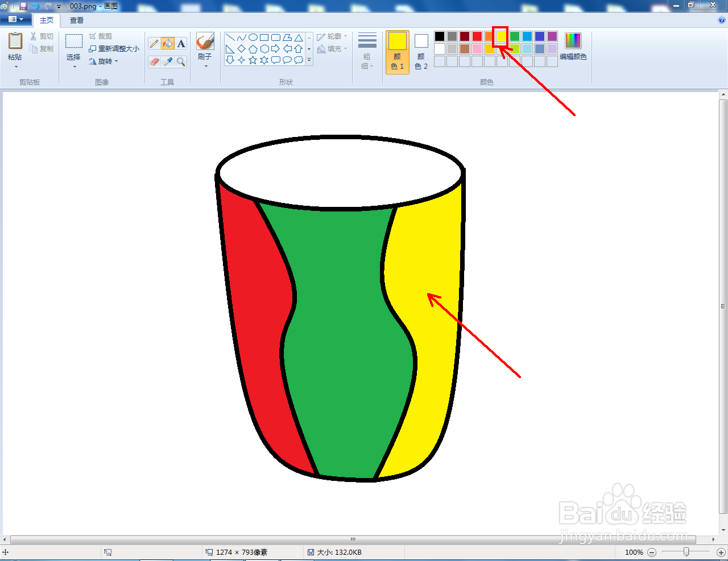
Task: Choose the hexagon shape
Action: 264,49
